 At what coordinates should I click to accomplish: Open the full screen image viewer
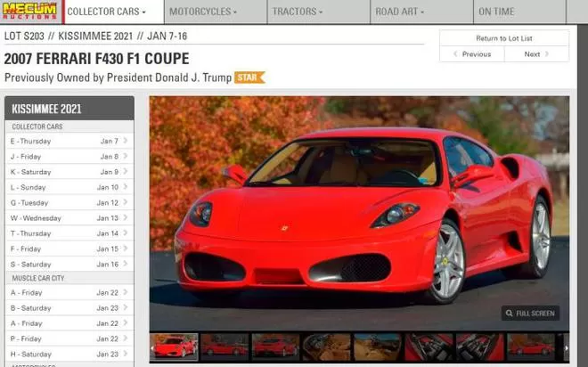530,313
